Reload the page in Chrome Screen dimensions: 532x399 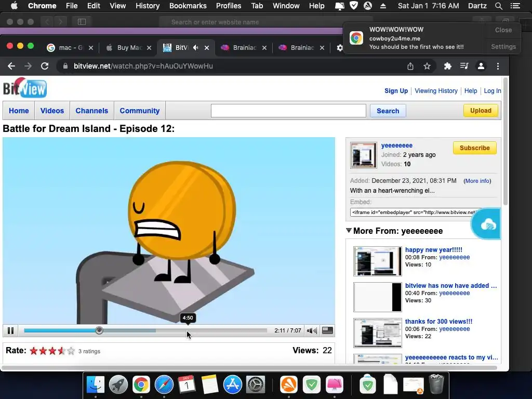45,66
